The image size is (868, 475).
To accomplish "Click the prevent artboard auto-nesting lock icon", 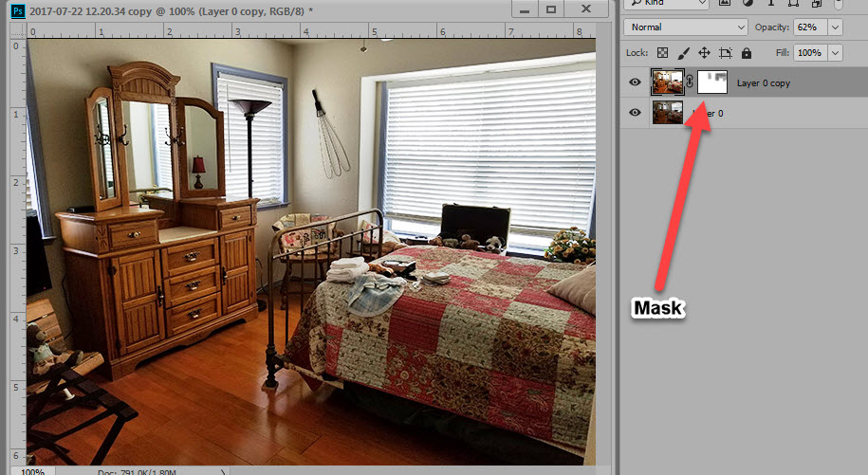I will [725, 52].
